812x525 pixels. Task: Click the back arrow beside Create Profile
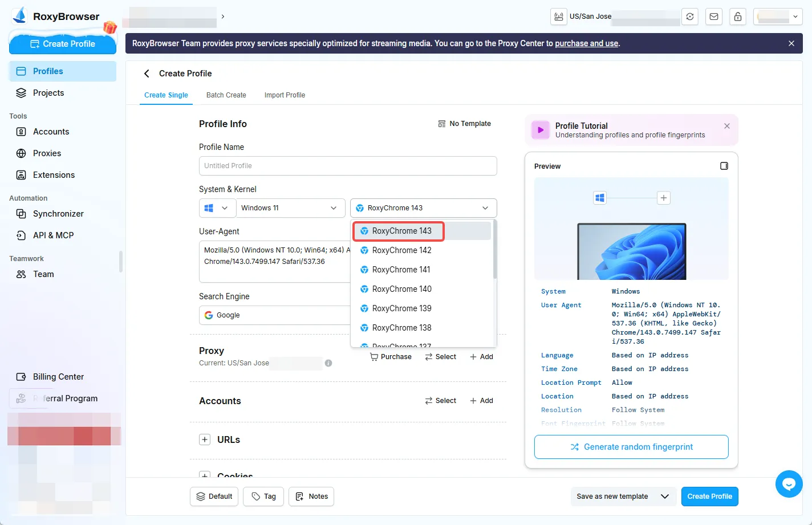click(x=147, y=74)
